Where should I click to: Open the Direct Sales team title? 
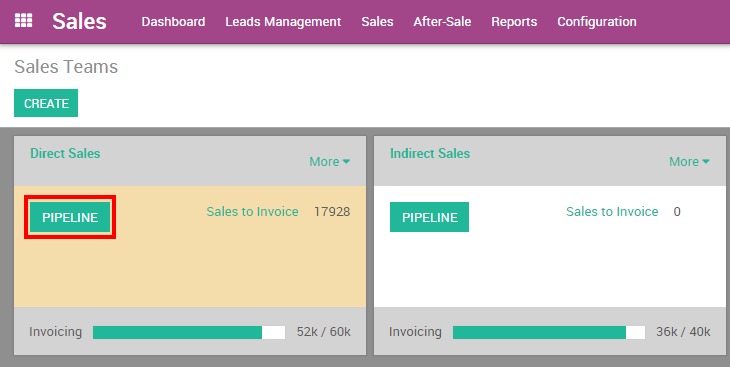pos(65,153)
